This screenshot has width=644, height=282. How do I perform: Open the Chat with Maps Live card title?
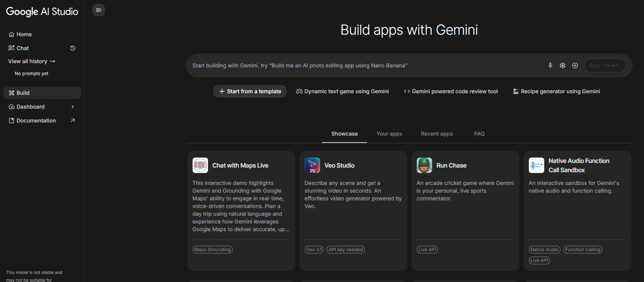240,165
